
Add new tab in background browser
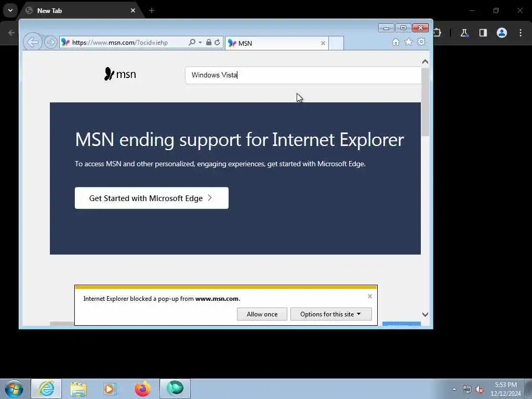coord(152,10)
